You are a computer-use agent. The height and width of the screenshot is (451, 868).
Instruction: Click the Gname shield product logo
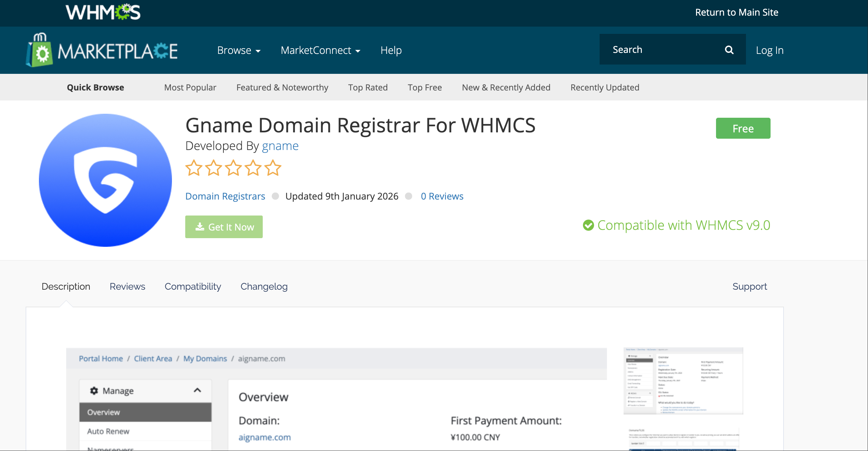coord(105,180)
